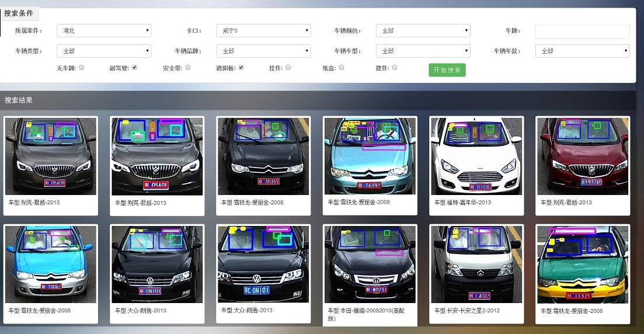Click the 搜索结果 section header
Screen dimensions: 644x334
coord(19,100)
